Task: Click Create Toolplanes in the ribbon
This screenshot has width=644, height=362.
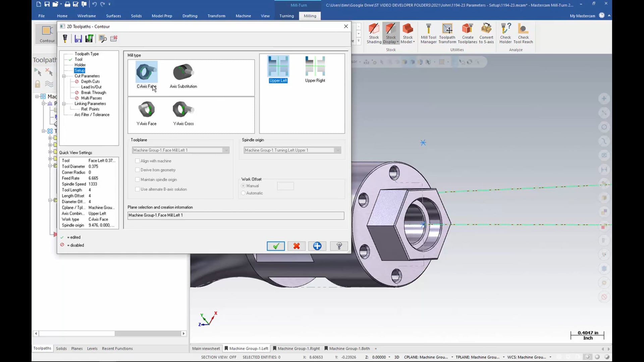Action: [467, 34]
